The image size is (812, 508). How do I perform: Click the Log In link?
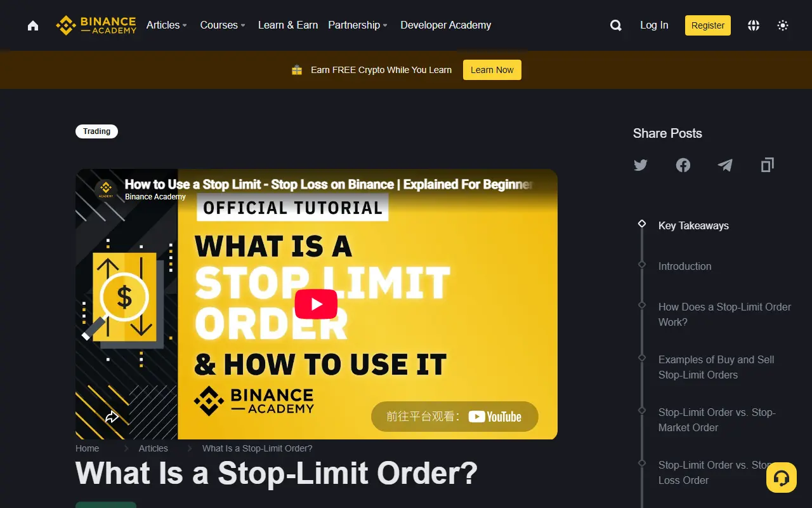click(654, 25)
